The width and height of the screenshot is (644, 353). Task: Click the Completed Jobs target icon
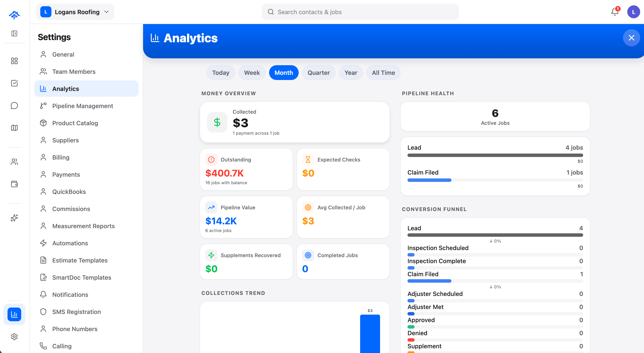point(308,255)
